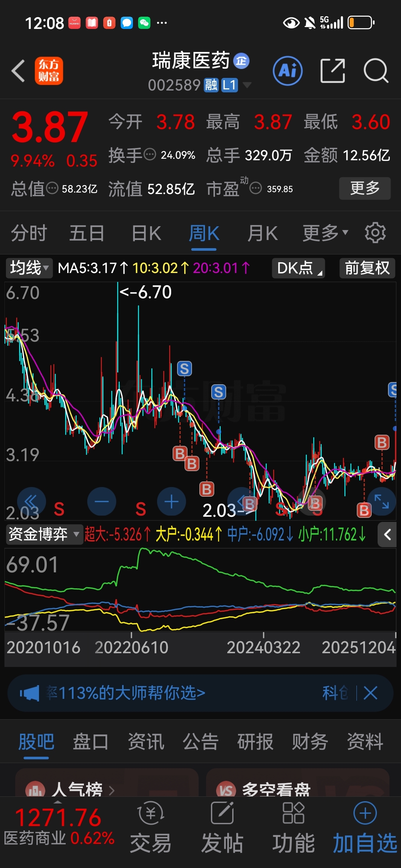The height and width of the screenshot is (868, 401).
Task: Show dynamic PE info icon
Action: pos(255,188)
